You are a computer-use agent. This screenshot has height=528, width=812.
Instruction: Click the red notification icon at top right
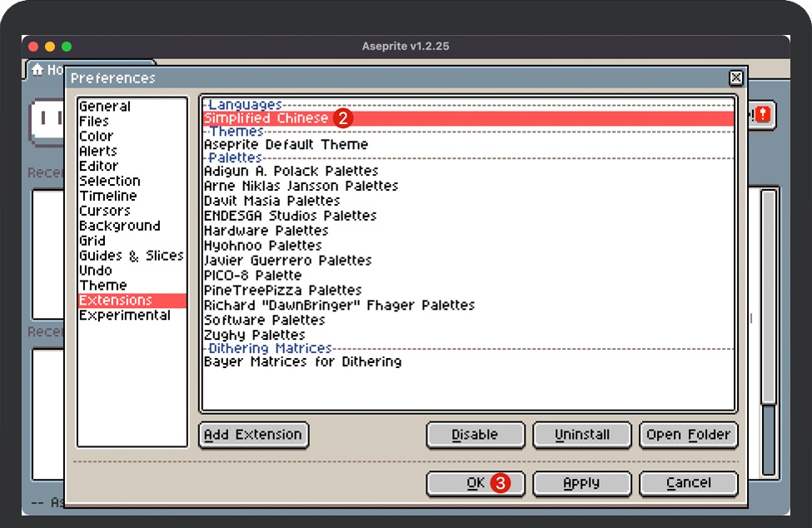pyautogui.click(x=764, y=115)
